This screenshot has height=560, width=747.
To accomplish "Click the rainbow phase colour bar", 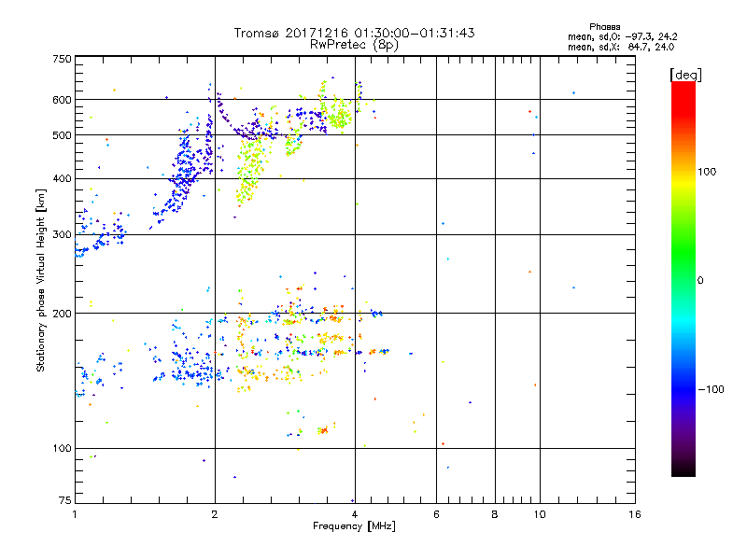I will coord(684,278).
